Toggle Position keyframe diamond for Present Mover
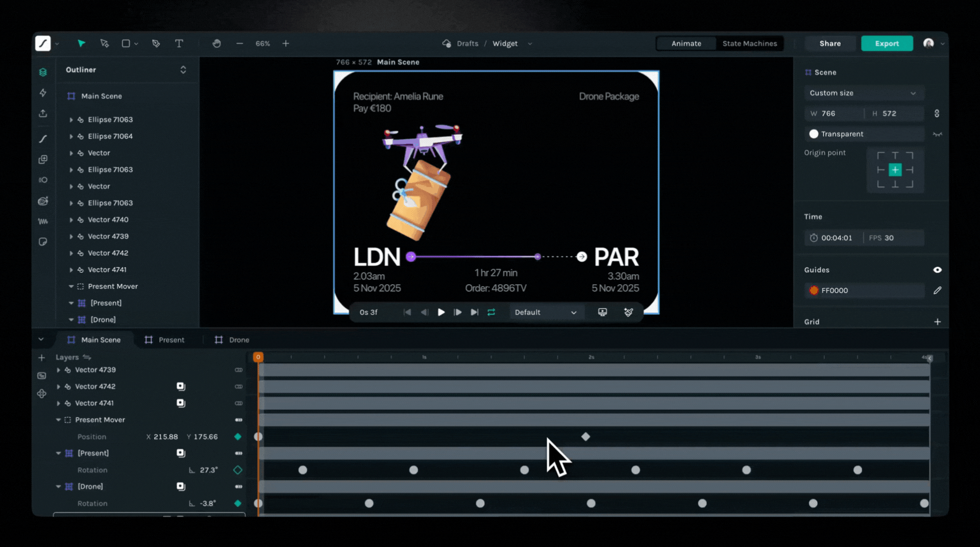The width and height of the screenshot is (980, 547). [x=238, y=437]
